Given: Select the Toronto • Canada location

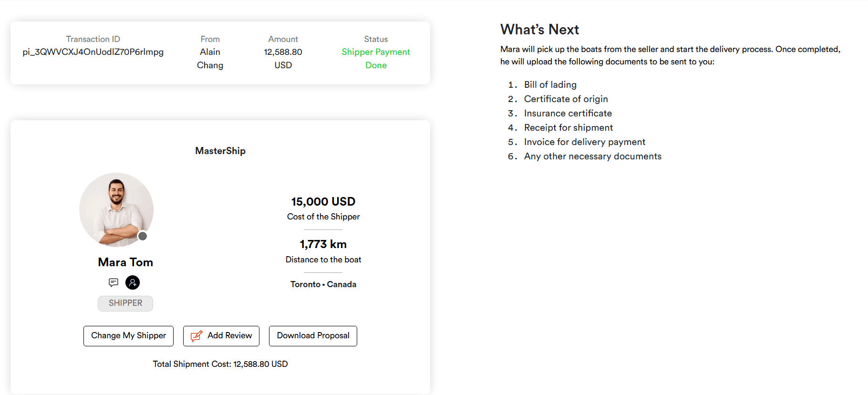Looking at the screenshot, I should click(x=323, y=284).
